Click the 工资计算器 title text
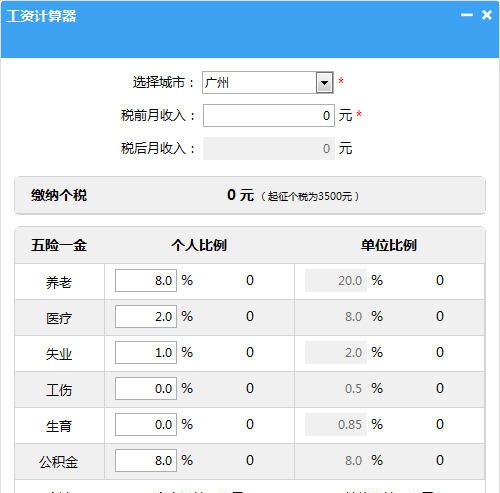 pyautogui.click(x=41, y=16)
